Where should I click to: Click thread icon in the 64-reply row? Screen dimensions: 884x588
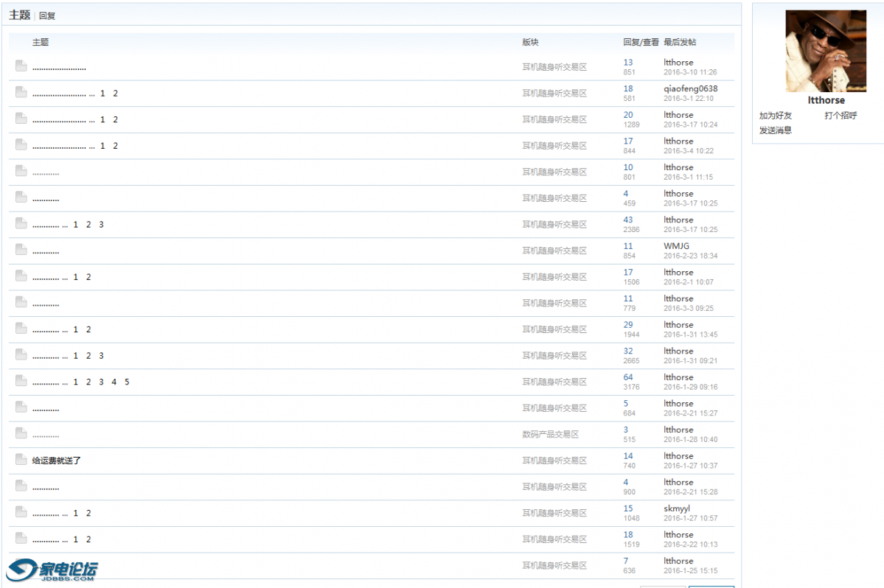click(x=21, y=381)
